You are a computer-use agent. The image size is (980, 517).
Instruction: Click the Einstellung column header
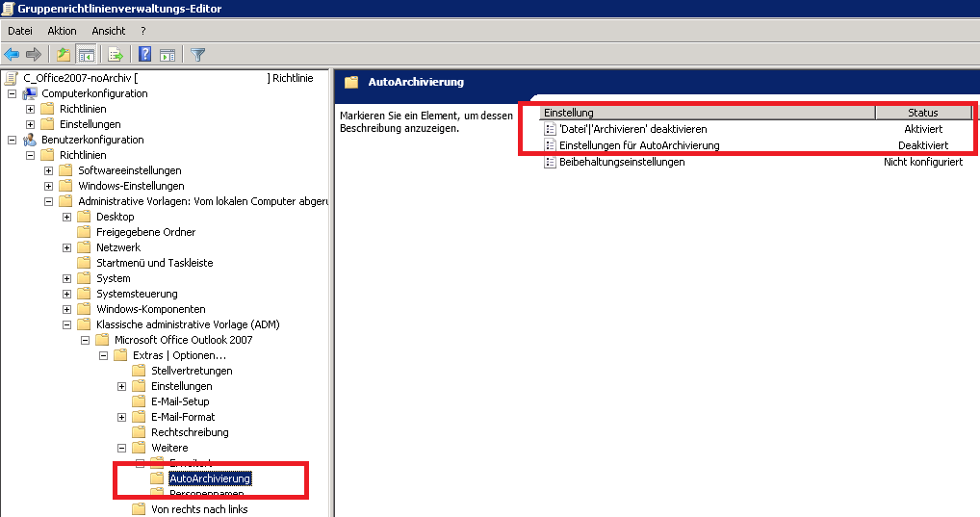(x=708, y=113)
